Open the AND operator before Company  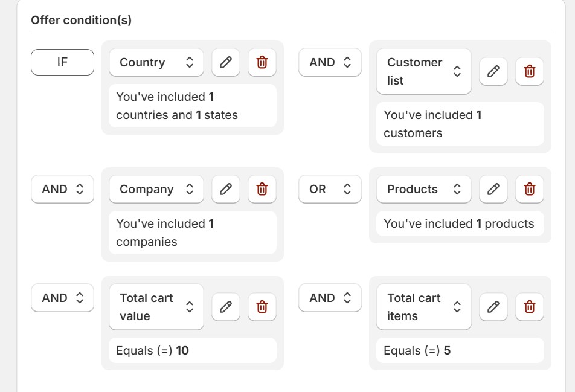tap(62, 189)
